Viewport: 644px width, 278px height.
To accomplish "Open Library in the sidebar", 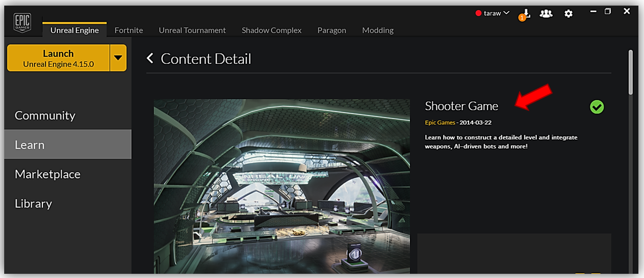I will pos(34,204).
